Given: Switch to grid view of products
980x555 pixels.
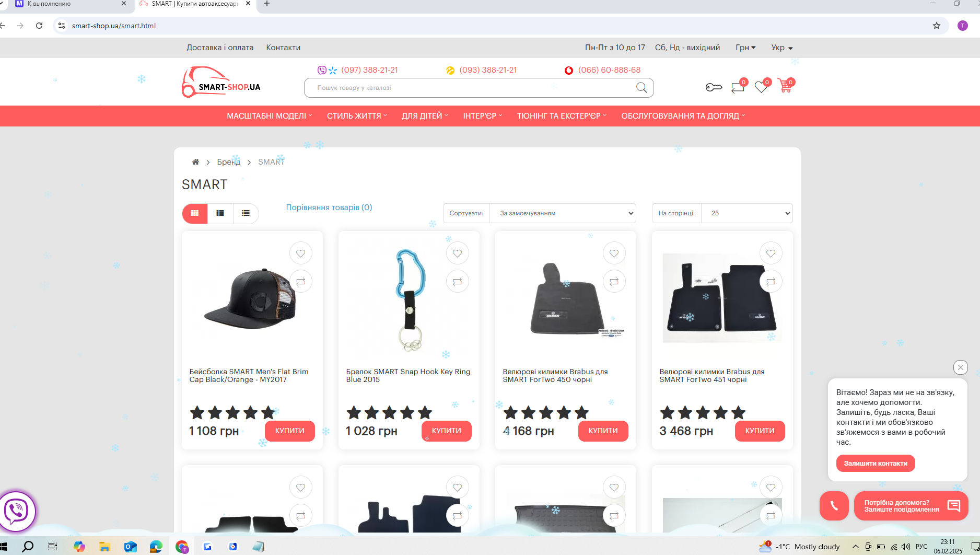Looking at the screenshot, I should click(x=195, y=213).
